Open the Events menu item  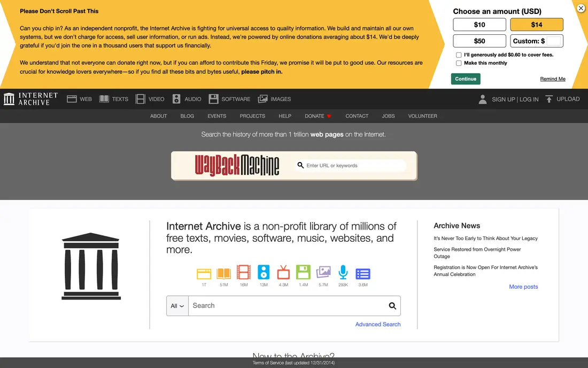(x=216, y=116)
